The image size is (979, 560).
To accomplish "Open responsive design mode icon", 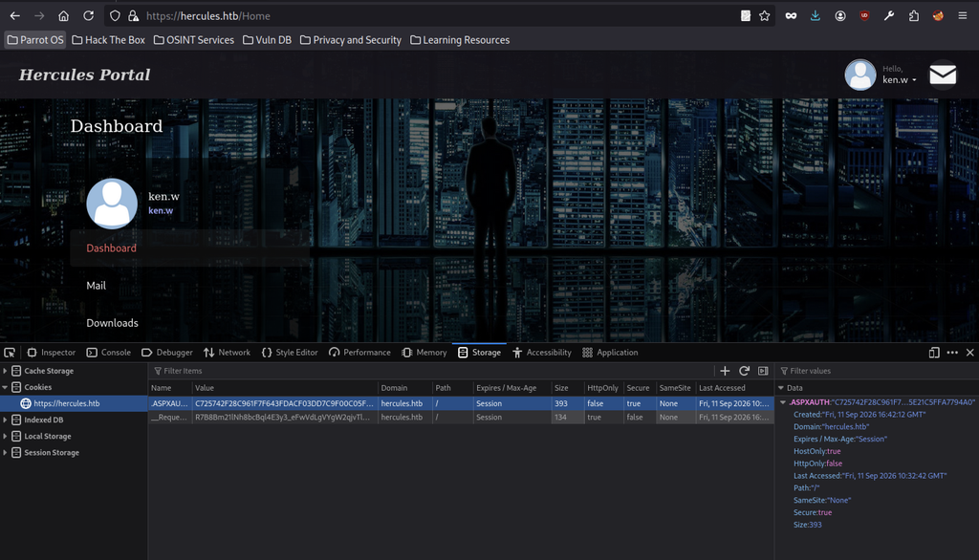I will click(x=933, y=352).
